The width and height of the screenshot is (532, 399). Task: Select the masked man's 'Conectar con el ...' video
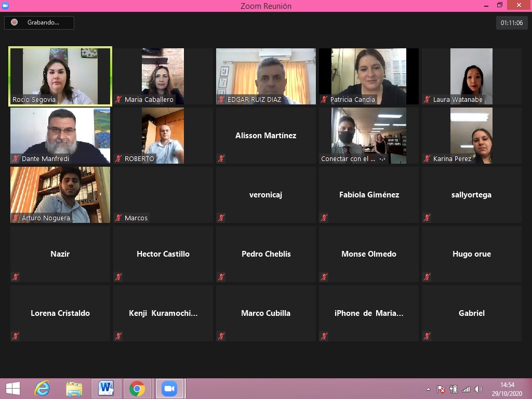[369, 136]
